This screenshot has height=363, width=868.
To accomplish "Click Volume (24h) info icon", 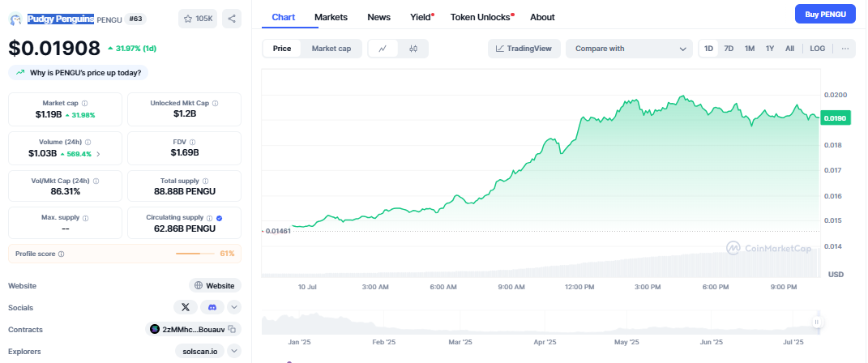I will (x=88, y=143).
